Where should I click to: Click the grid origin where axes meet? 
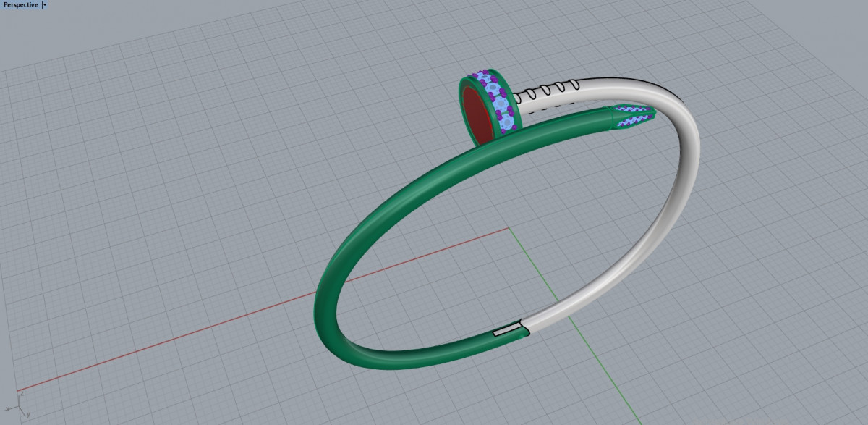tap(509, 228)
